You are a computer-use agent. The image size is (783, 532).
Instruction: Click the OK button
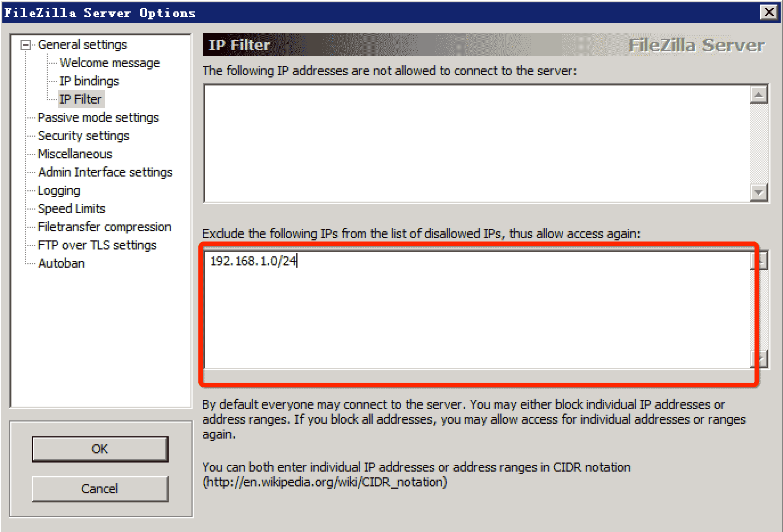100,449
